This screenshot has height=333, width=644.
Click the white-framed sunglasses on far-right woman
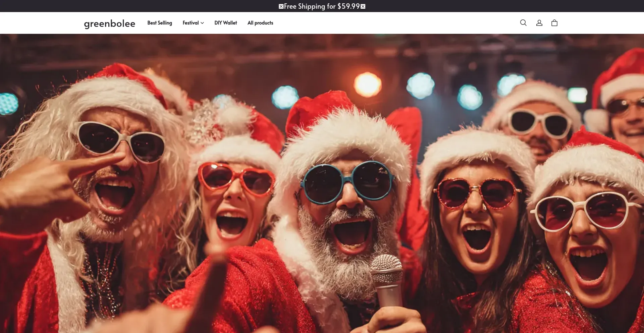tap(584, 211)
